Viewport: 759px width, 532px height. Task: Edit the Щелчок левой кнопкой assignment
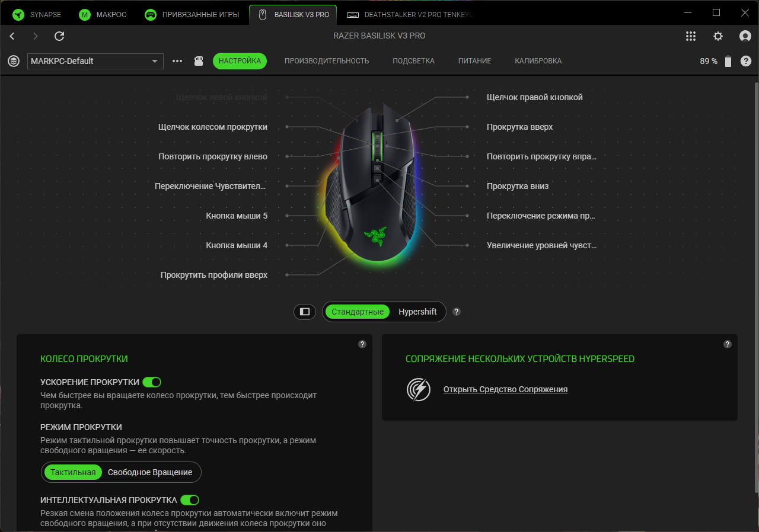(x=222, y=97)
